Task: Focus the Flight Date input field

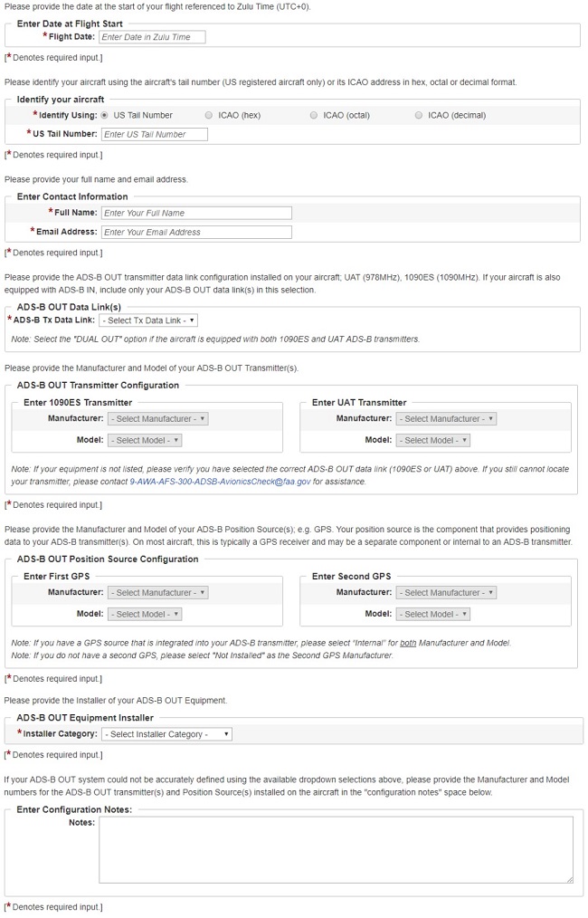Action: point(152,37)
